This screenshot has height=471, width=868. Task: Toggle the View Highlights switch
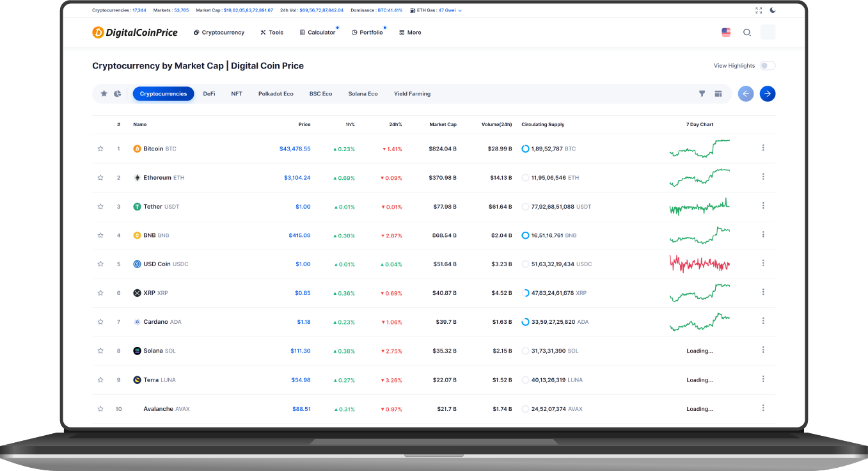pyautogui.click(x=768, y=66)
